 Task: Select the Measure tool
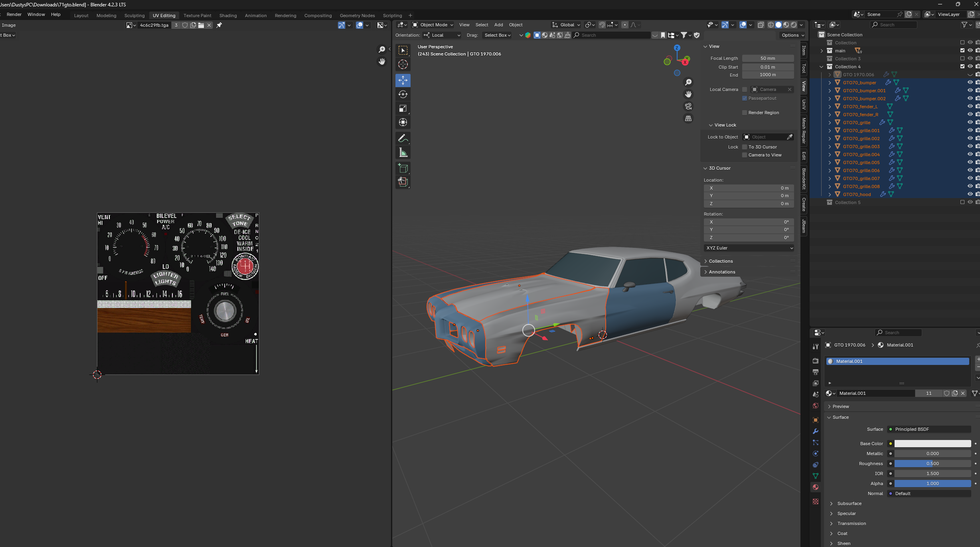pyautogui.click(x=403, y=152)
